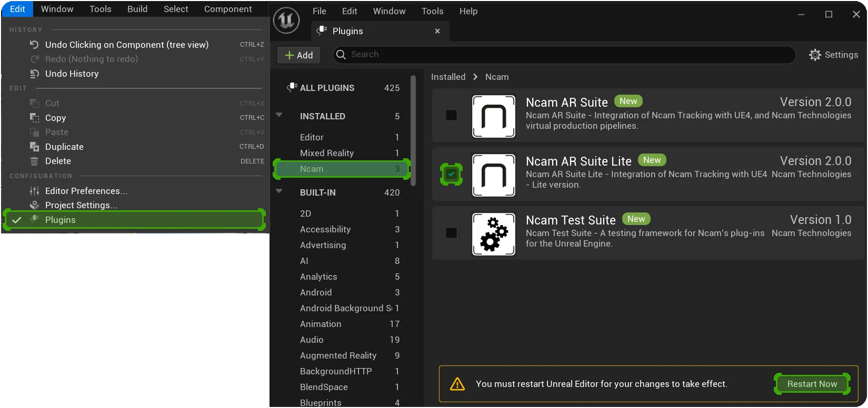
Task: Click the Redo icon in Edit menu
Action: pyautogui.click(x=35, y=59)
